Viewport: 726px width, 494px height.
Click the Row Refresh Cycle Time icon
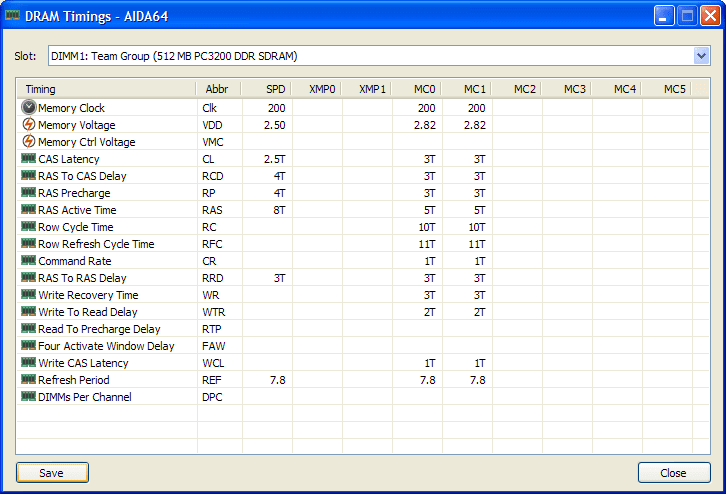(x=28, y=244)
